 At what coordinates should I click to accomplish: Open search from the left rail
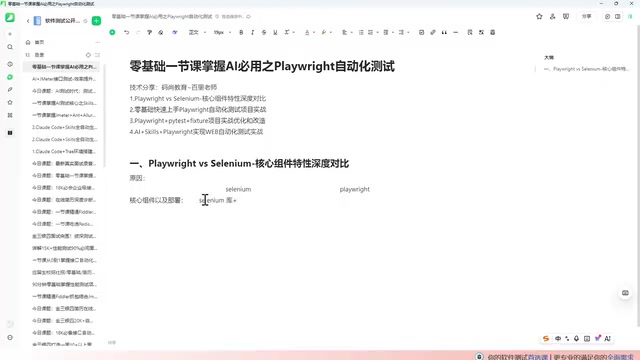(10, 47)
